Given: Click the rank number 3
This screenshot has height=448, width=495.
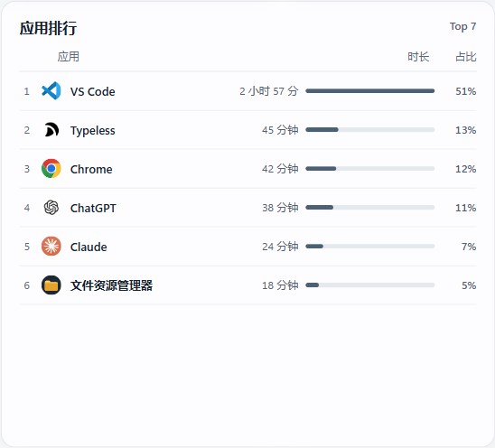Looking at the screenshot, I should [x=27, y=169].
